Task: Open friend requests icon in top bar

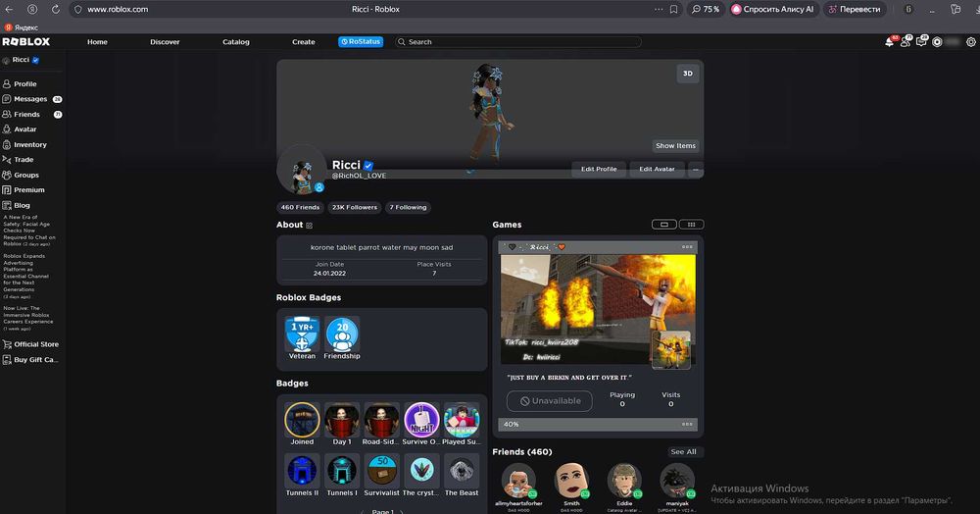Action: pos(905,42)
